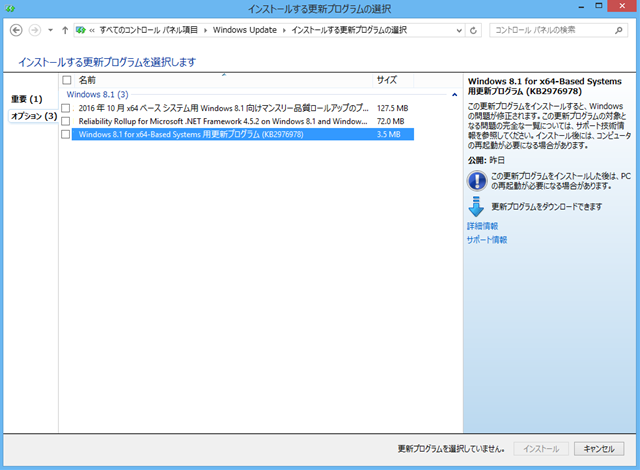This screenshot has height=470, width=640.
Task: Click the インストール button
Action: pos(541,449)
